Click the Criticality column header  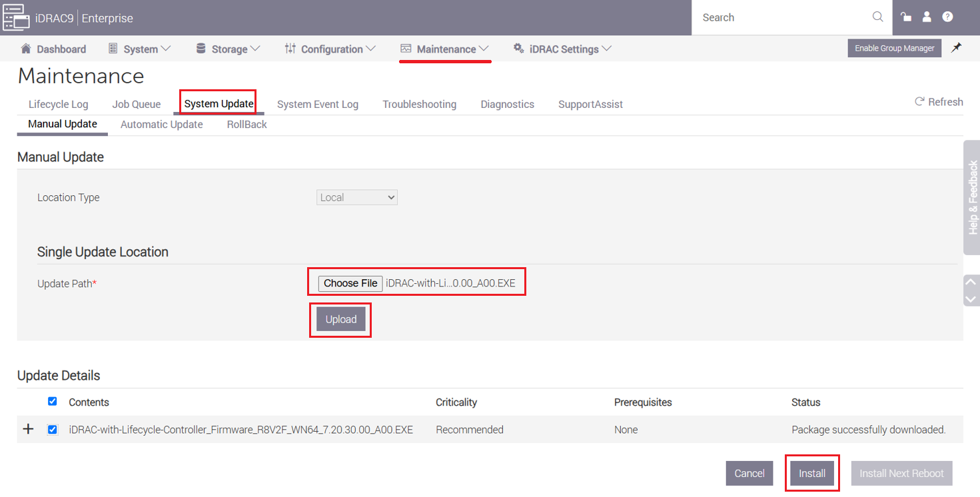pos(456,402)
